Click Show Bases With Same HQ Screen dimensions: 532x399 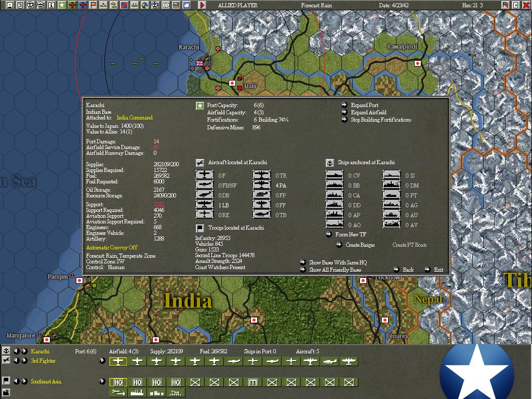click(338, 262)
